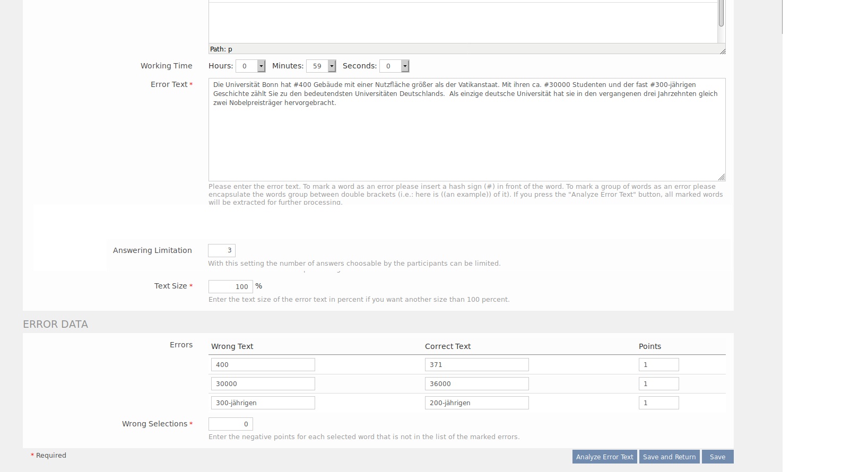Open the Hours dropdown for working time
Image resolution: width=868 pixels, height=472 pixels.
(250, 66)
